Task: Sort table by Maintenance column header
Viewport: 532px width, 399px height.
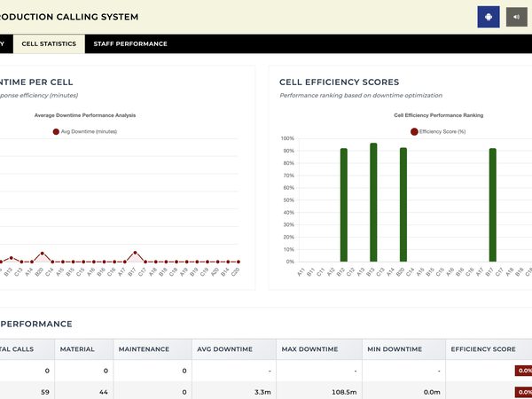Action: [x=153, y=349]
